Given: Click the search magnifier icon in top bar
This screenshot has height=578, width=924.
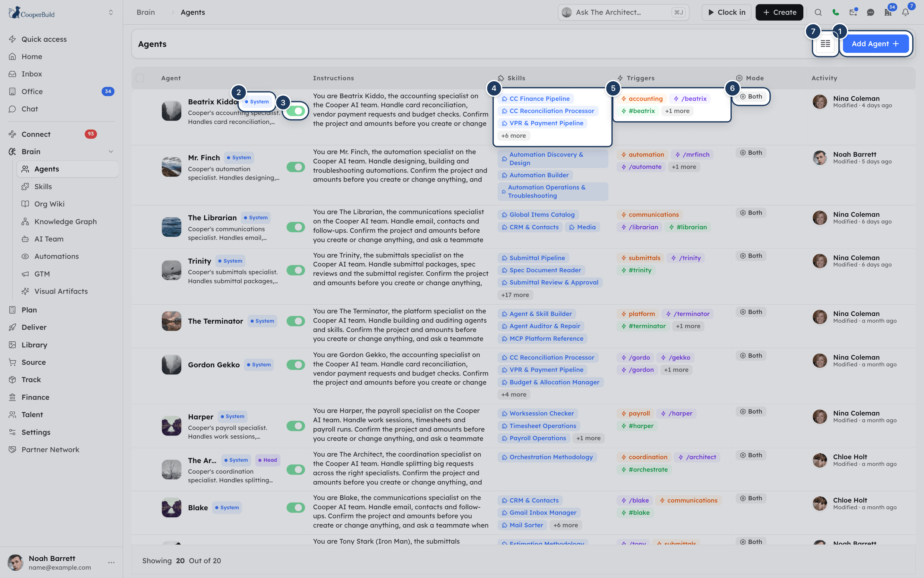Looking at the screenshot, I should (x=818, y=12).
